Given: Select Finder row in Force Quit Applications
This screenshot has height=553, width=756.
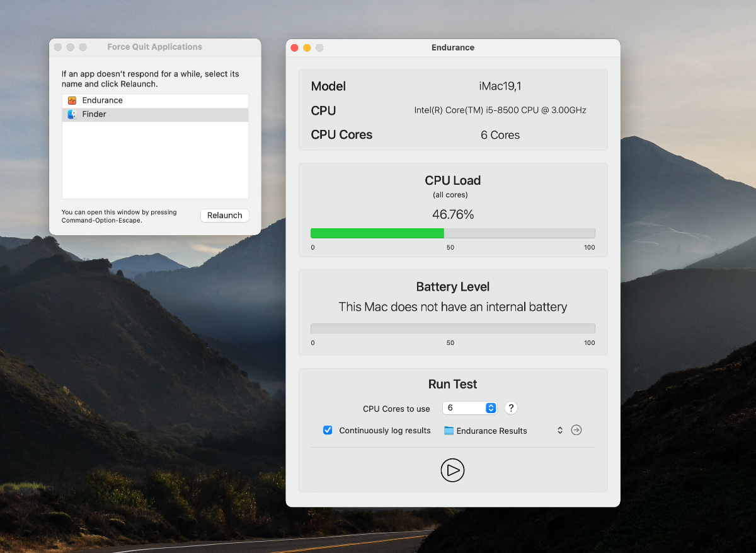Looking at the screenshot, I should [x=155, y=114].
